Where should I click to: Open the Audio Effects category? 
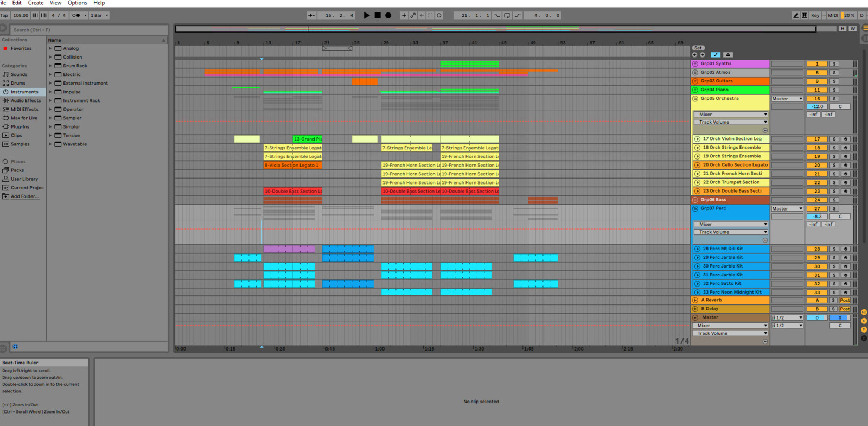[x=25, y=100]
